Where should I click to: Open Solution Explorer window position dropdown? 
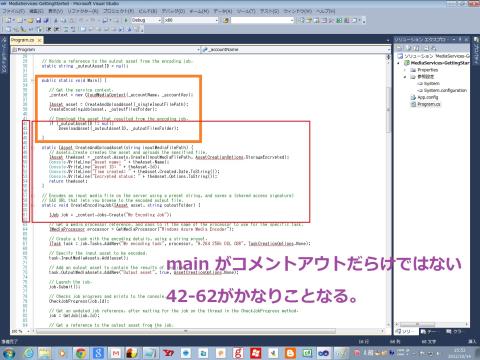(x=454, y=40)
